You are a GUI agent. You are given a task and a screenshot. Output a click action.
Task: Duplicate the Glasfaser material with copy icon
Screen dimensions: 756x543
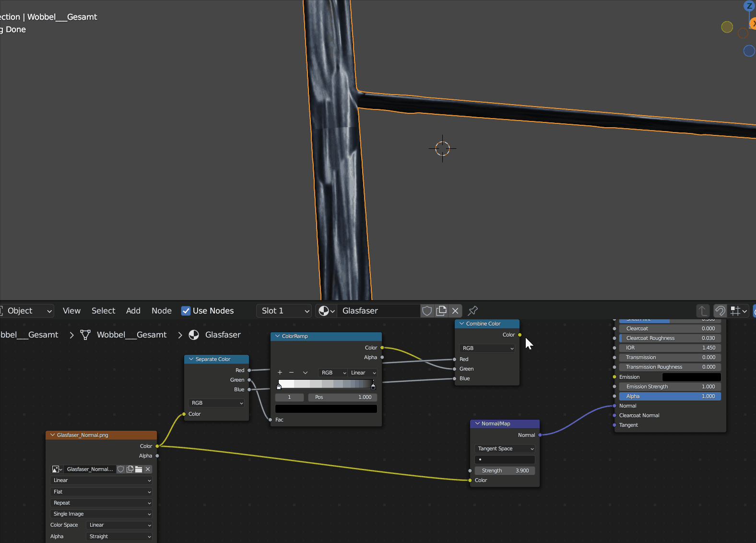click(441, 311)
